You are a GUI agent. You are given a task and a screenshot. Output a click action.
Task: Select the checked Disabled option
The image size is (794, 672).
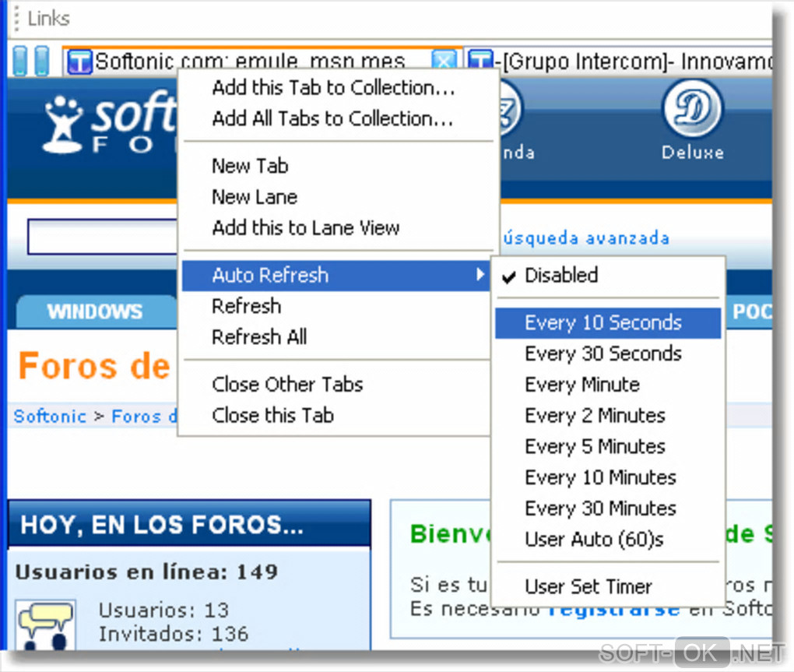pos(608,275)
